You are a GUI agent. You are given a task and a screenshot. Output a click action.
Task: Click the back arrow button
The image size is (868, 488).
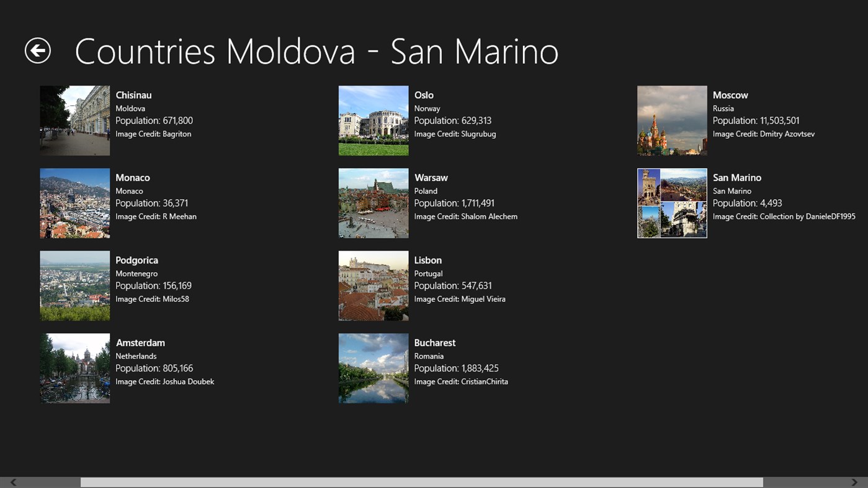(x=37, y=50)
